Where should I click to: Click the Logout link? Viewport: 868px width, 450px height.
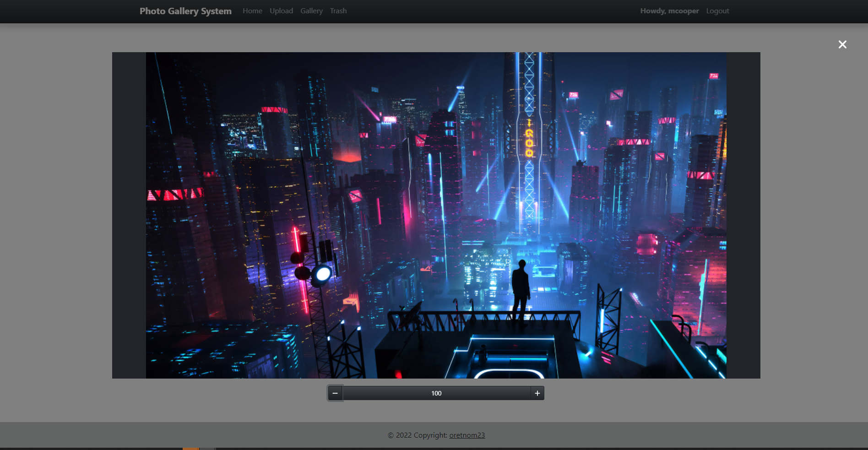coord(717,11)
